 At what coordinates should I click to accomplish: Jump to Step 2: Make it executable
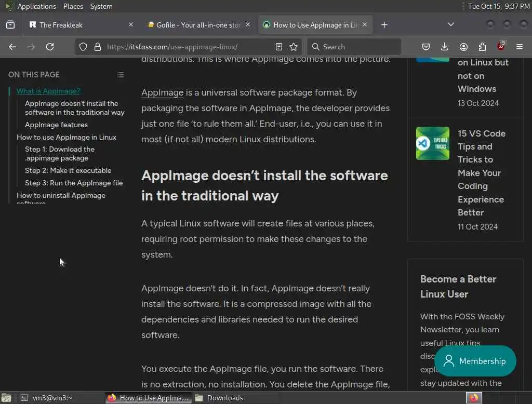(68, 171)
